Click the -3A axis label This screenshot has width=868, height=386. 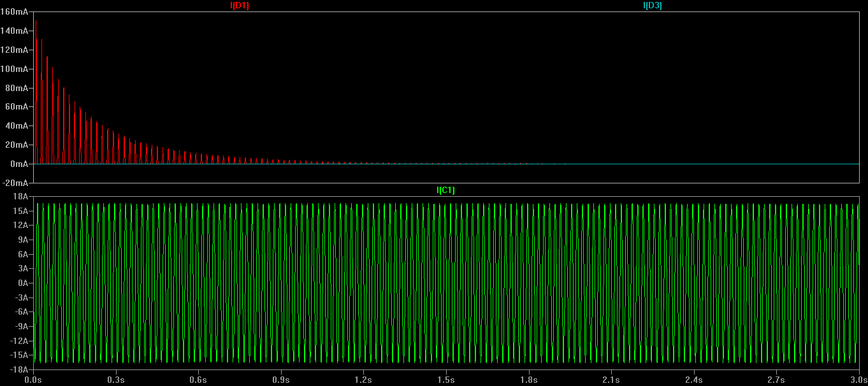click(x=22, y=297)
